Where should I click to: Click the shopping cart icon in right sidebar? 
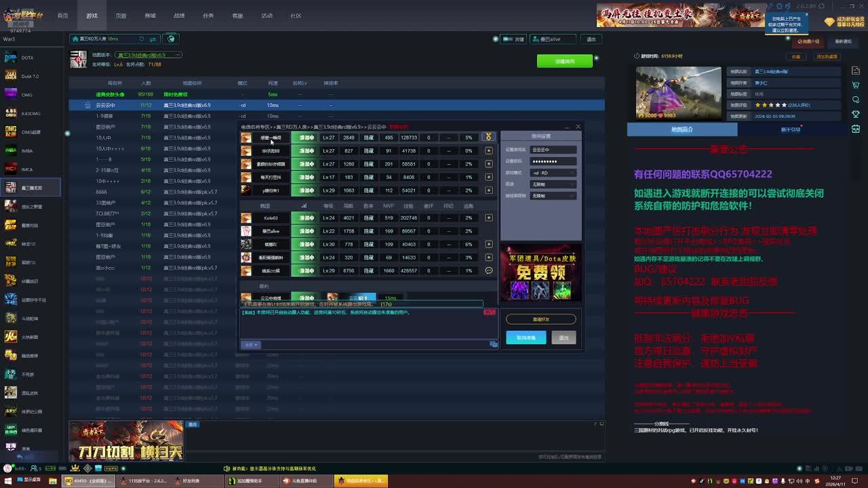[x=856, y=85]
